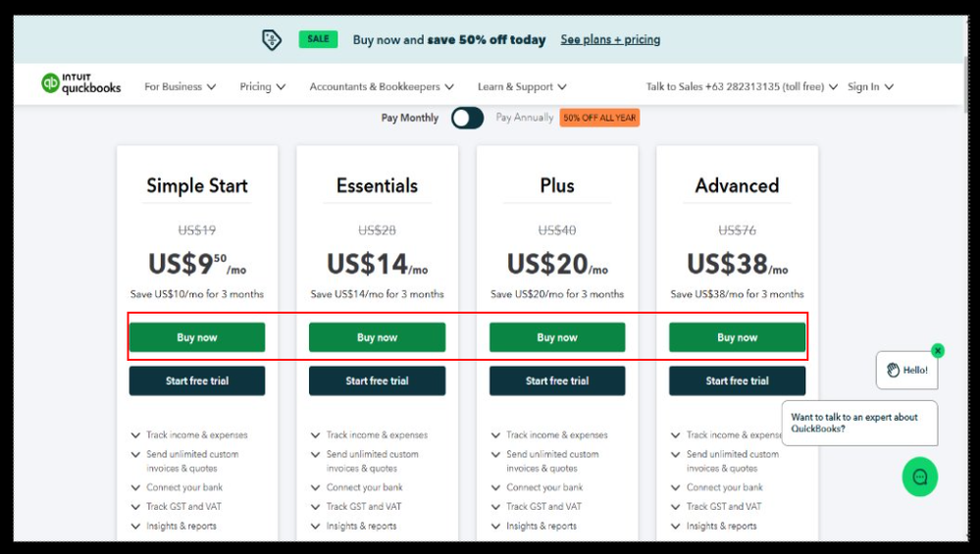Click the US$9.50/mo price
Viewport: 980px width, 554px height.
197,264
